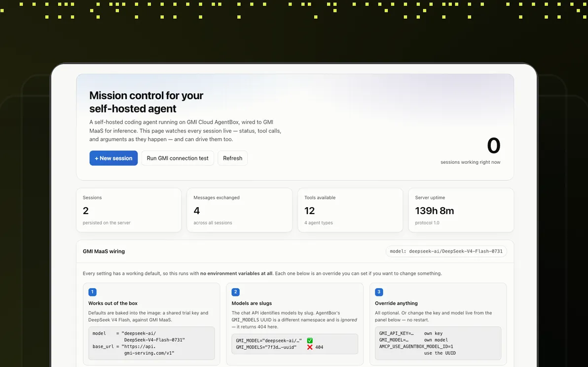Image resolution: width=588 pixels, height=367 pixels.
Task: Click the Tools available value 12
Action: coord(310,211)
